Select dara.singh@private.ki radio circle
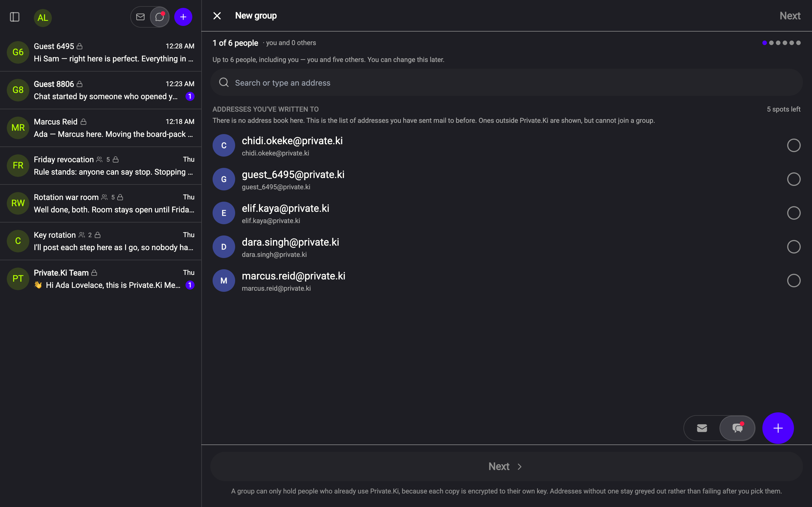 794,247
